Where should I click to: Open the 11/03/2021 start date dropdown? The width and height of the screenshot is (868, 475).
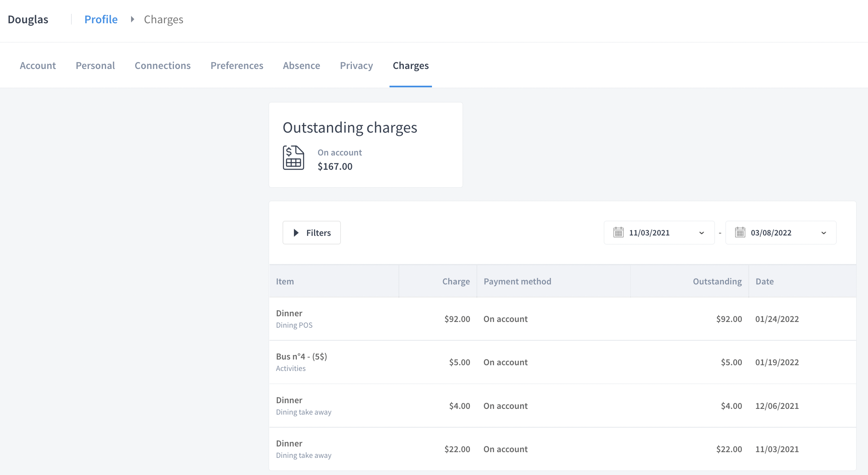[701, 233]
